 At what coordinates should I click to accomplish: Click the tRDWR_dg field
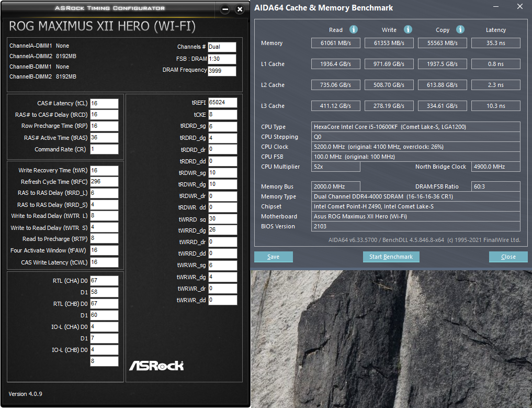[x=222, y=184]
